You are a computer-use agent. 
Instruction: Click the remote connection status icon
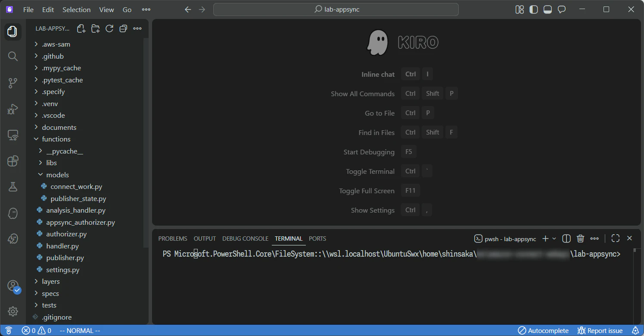9,331
